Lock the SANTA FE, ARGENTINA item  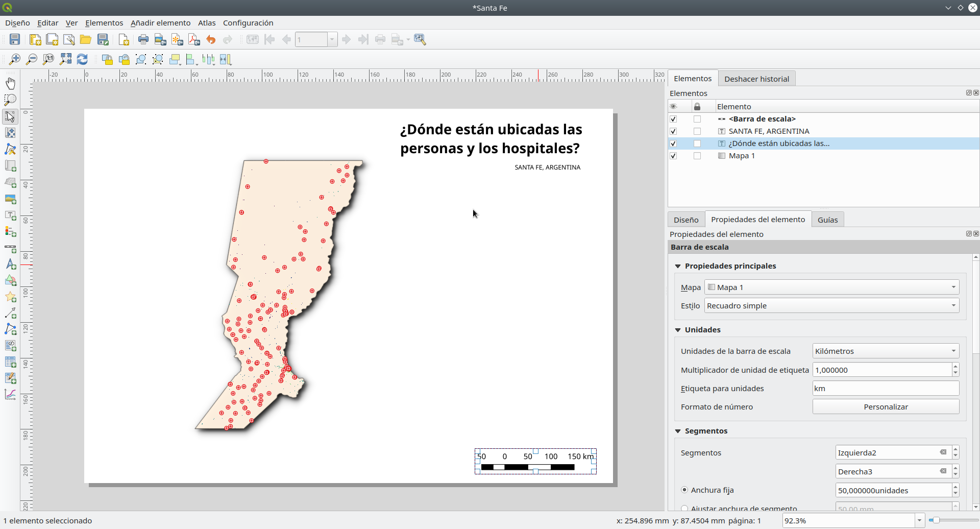697,131
